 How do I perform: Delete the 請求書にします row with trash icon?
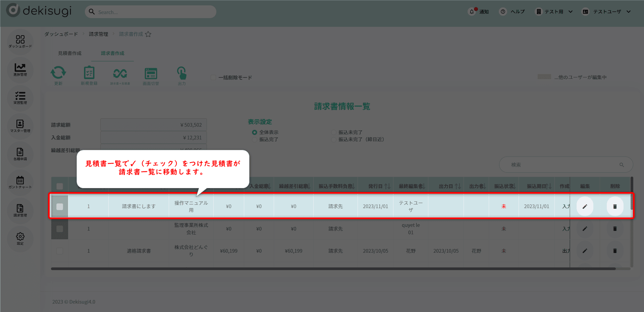point(615,206)
